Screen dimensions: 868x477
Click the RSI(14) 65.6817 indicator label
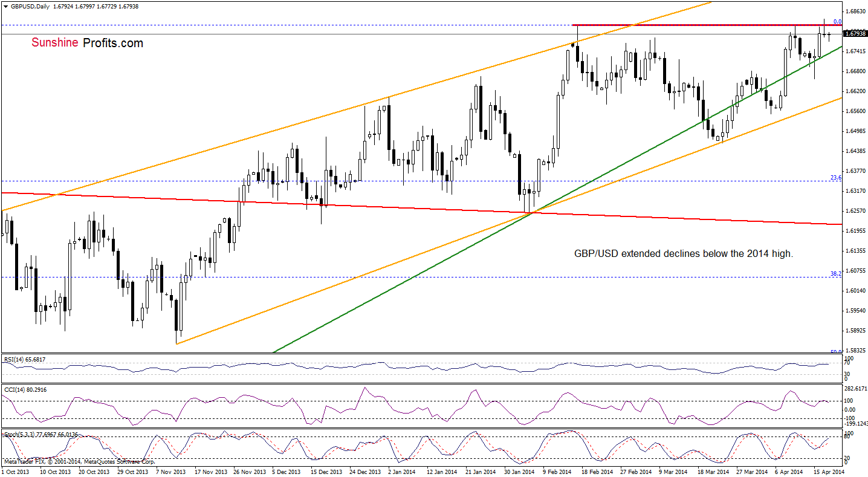click(x=25, y=360)
